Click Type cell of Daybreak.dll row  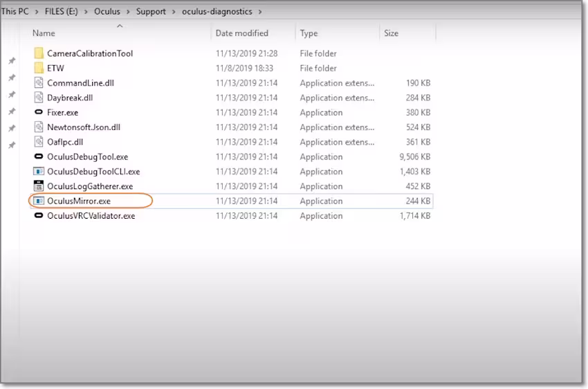pos(337,98)
